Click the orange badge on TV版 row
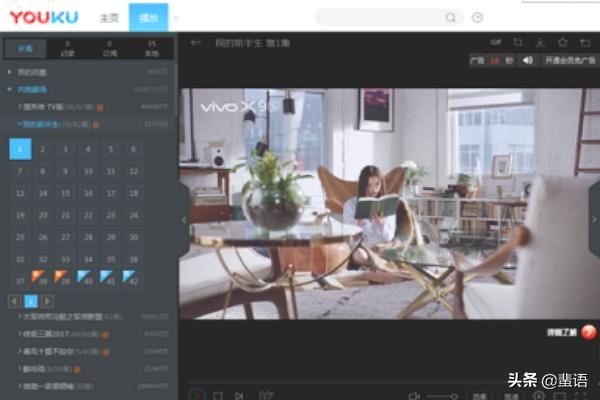 100,108
